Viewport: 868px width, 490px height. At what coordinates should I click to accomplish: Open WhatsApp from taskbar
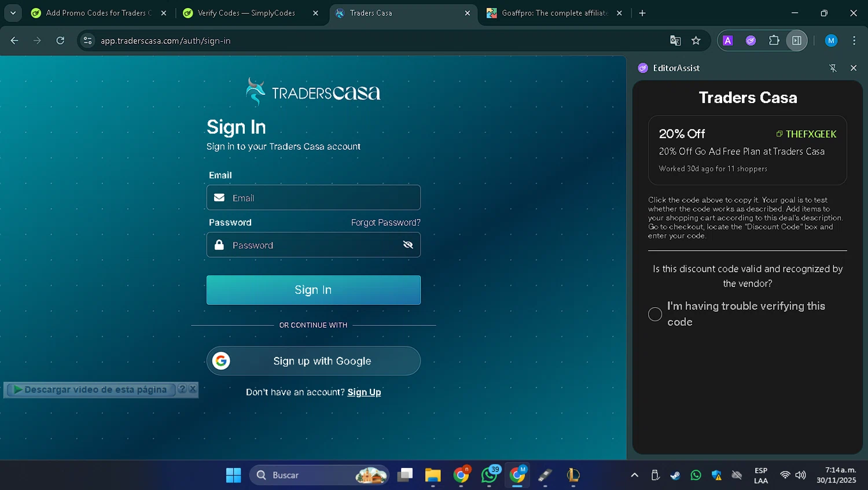point(490,475)
